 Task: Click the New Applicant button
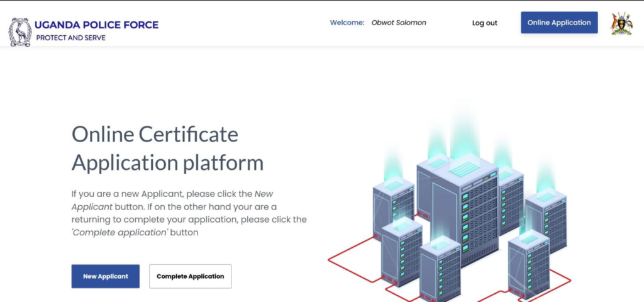[106, 276]
